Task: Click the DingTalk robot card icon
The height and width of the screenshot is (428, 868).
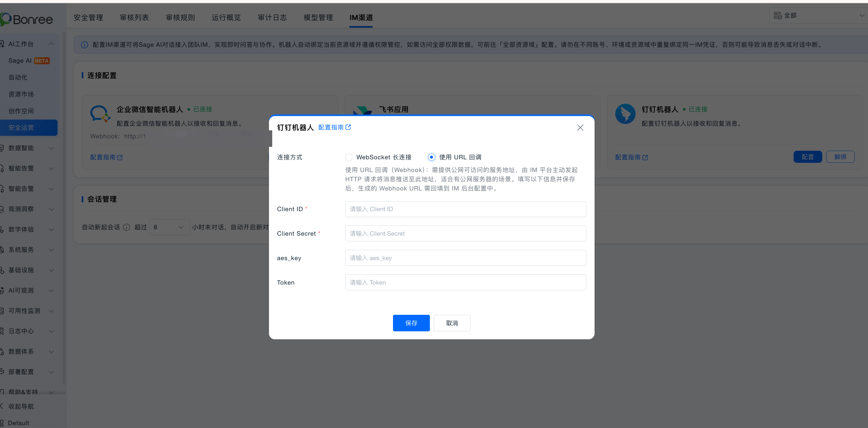Action: click(625, 114)
